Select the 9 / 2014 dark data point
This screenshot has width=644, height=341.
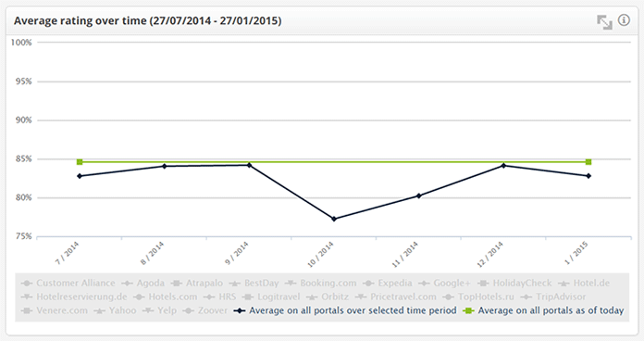(249, 165)
